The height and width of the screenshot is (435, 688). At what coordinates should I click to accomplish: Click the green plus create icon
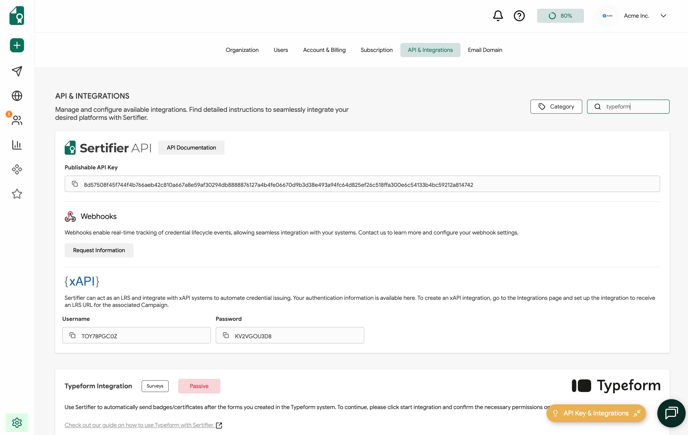click(x=17, y=45)
